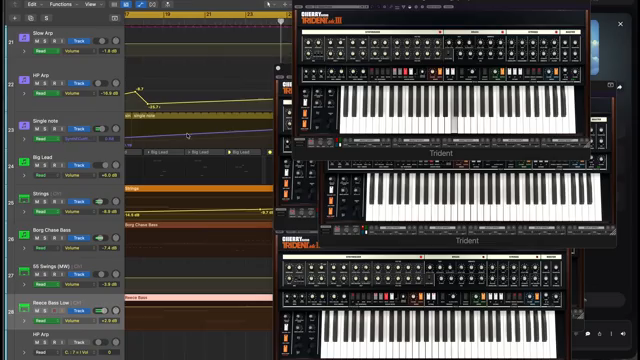
Task: Click the global Solo S button above tracks
Action: pos(46,18)
